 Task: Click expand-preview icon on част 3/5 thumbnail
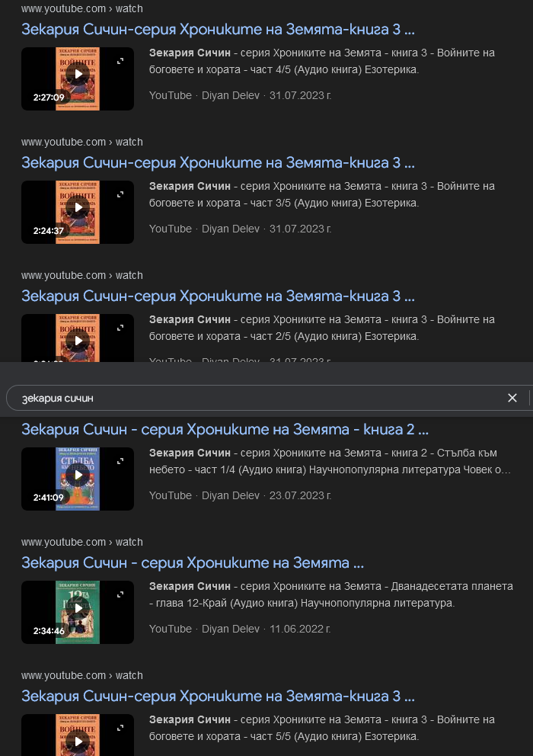[120, 194]
